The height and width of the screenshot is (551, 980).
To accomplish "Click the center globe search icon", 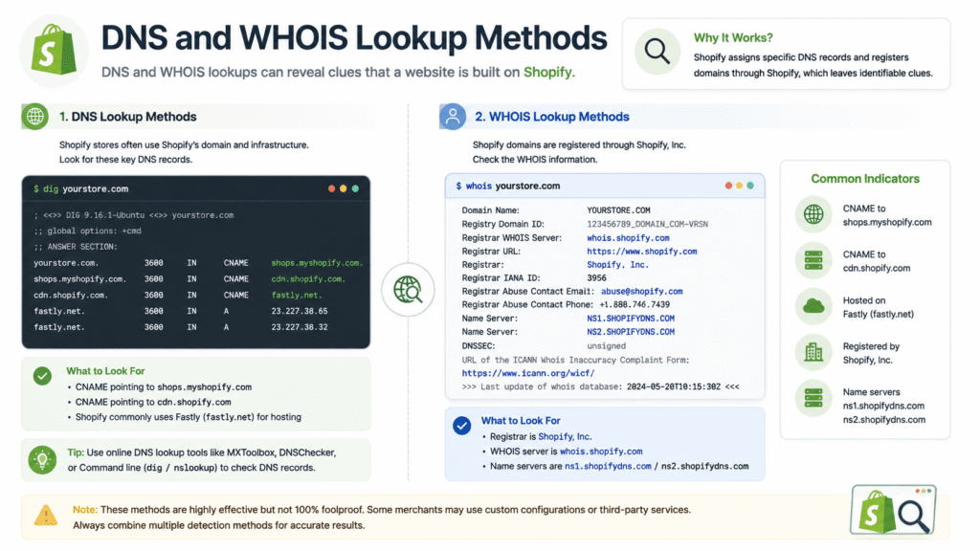I will [408, 289].
